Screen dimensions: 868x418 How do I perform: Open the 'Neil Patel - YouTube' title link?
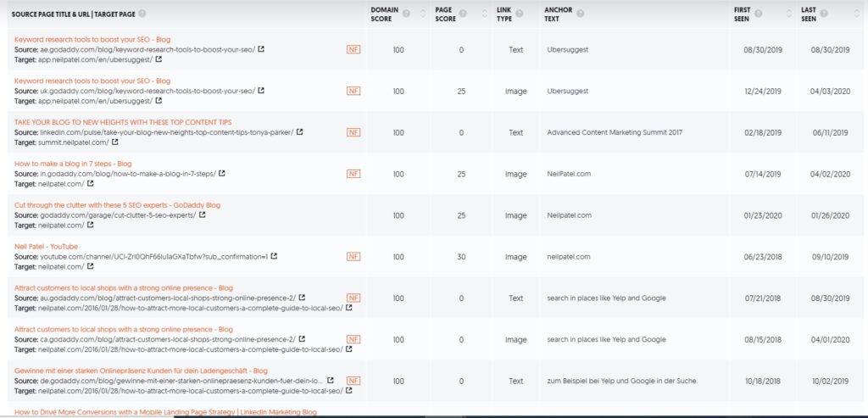point(46,247)
